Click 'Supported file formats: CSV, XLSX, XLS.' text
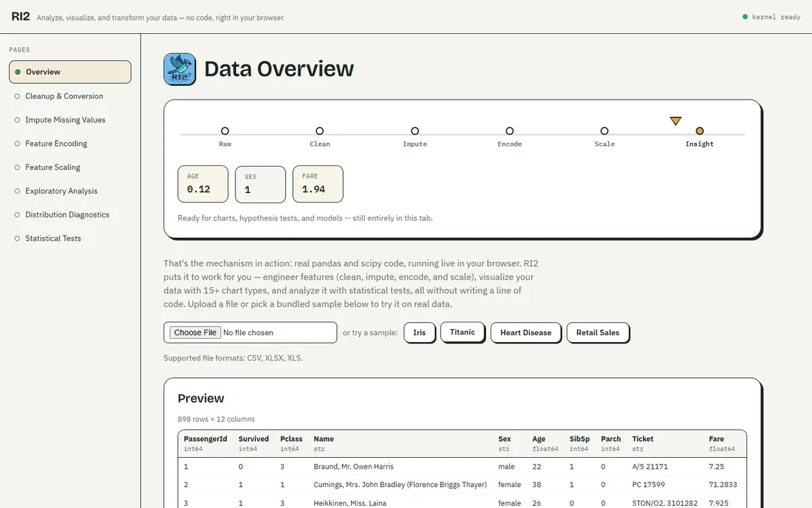This screenshot has height=508, width=812. point(233,358)
